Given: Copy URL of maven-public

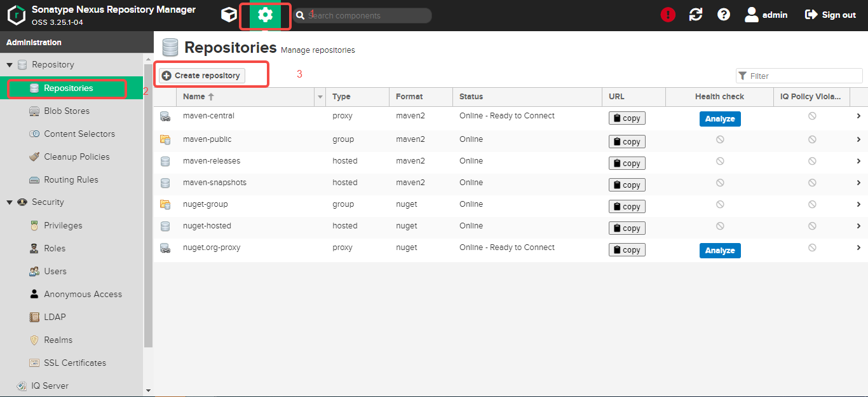Looking at the screenshot, I should (627, 141).
